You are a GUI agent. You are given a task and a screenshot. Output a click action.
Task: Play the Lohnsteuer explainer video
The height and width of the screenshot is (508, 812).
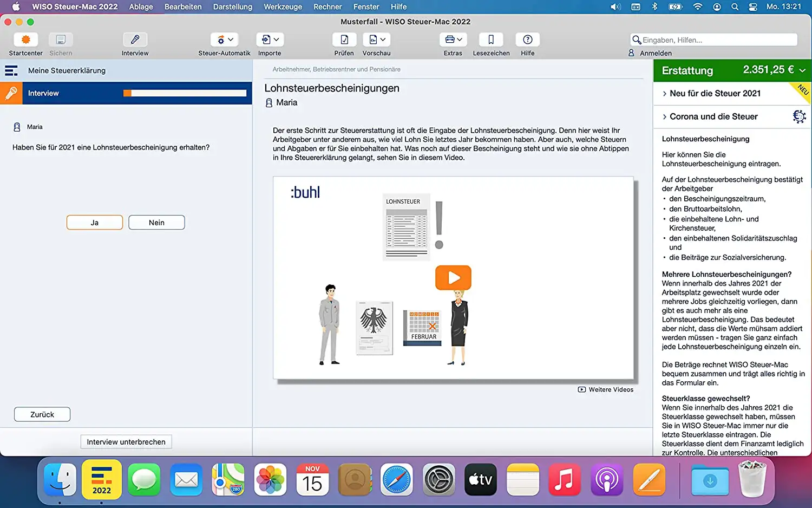pos(453,278)
